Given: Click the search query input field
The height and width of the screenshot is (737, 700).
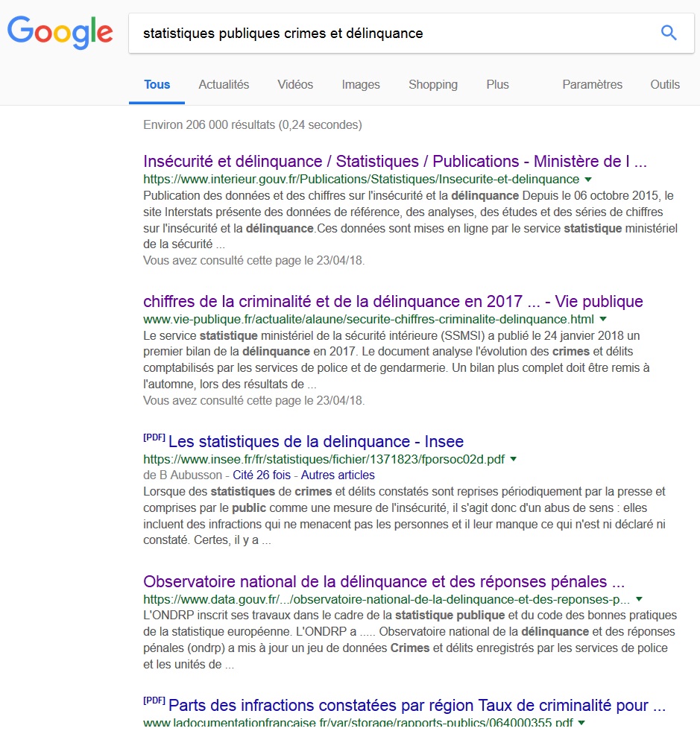Looking at the screenshot, I should pyautogui.click(x=388, y=33).
